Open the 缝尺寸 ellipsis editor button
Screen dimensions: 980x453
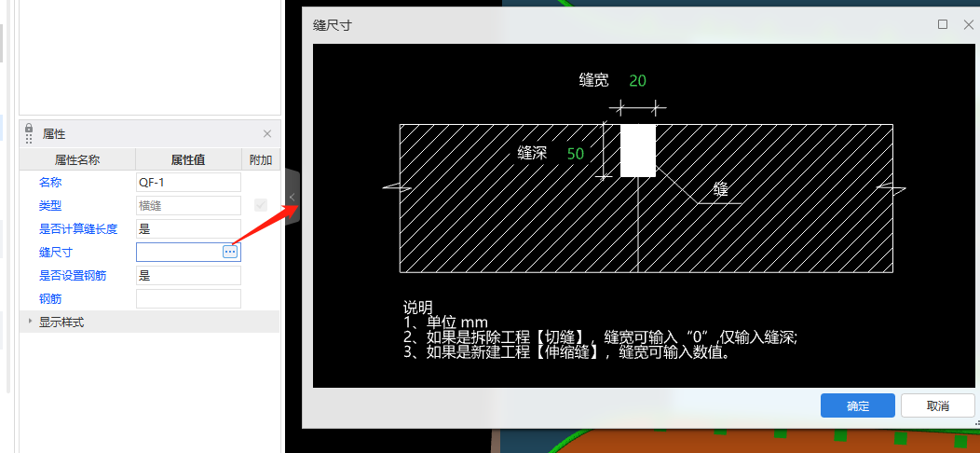[230, 252]
